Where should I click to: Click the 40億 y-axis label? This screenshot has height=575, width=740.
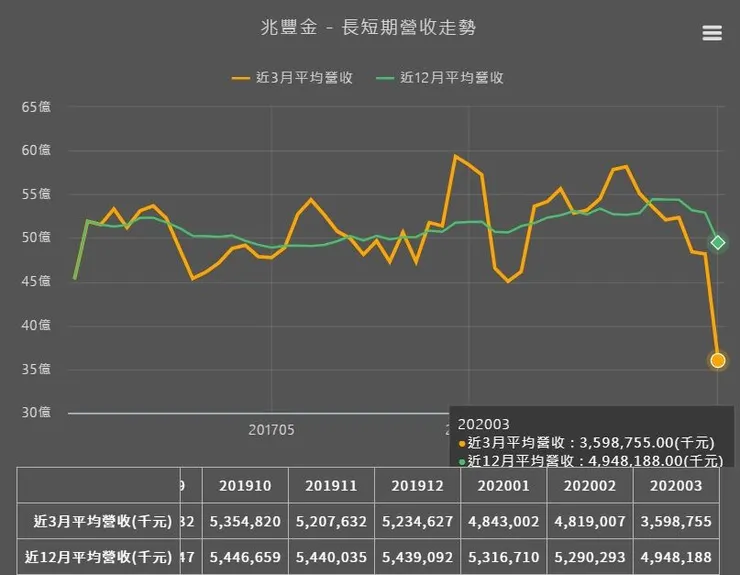pos(36,325)
